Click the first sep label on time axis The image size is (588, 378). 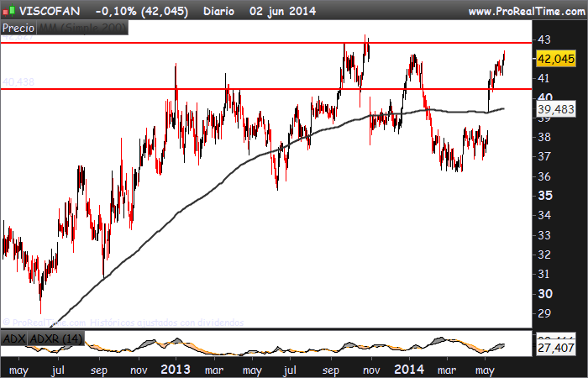pyautogui.click(x=99, y=371)
